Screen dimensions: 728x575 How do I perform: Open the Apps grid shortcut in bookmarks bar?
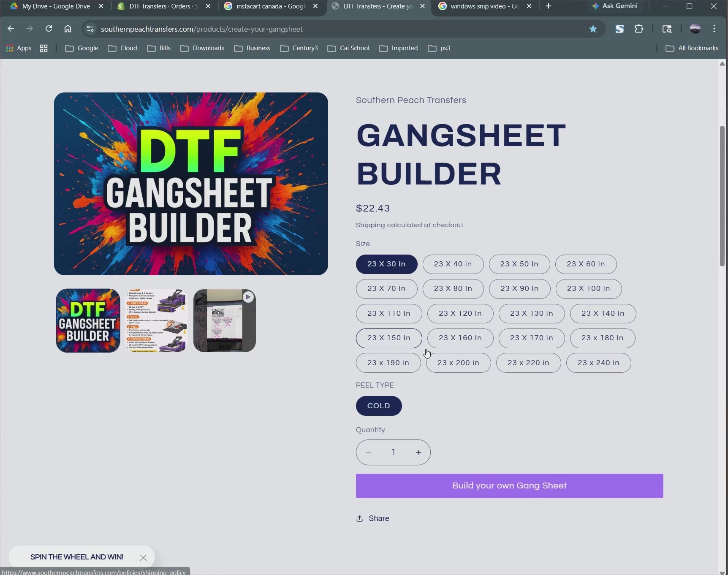[x=19, y=48]
